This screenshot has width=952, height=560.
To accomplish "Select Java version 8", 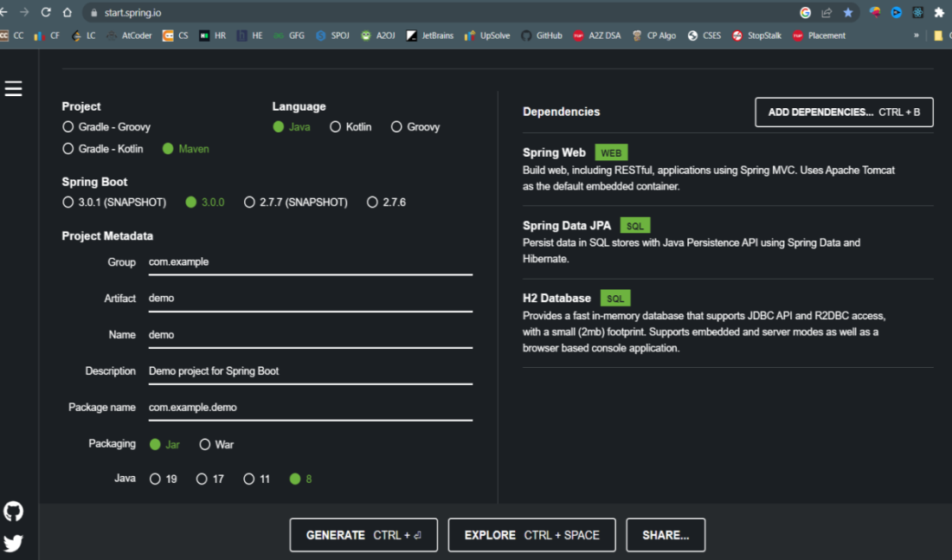I will pos(300,480).
